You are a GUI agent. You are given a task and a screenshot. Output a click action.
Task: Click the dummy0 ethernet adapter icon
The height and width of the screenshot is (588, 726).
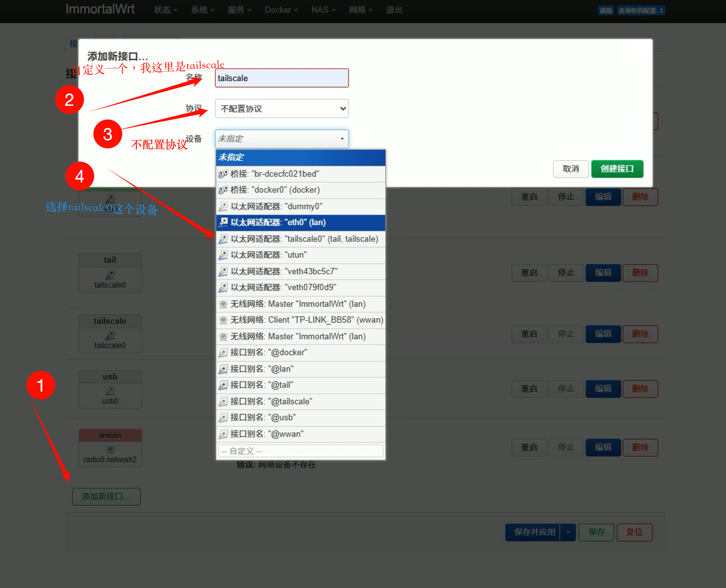[x=223, y=206]
